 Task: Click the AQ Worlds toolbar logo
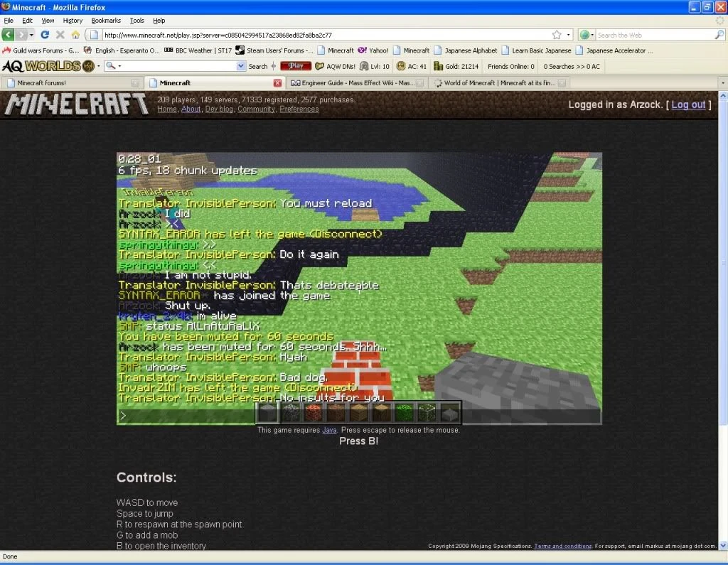[48, 66]
